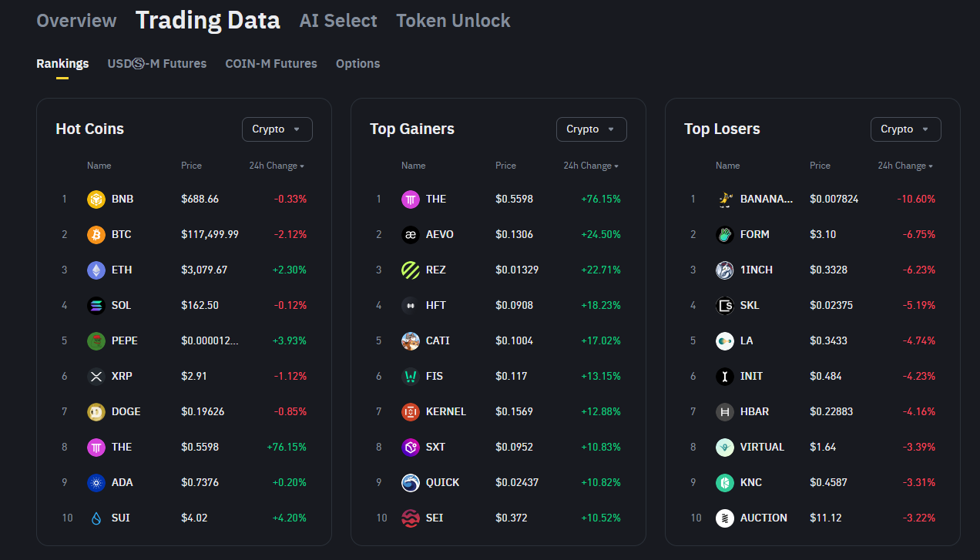
Task: Switch to the Overview tab
Action: [76, 21]
